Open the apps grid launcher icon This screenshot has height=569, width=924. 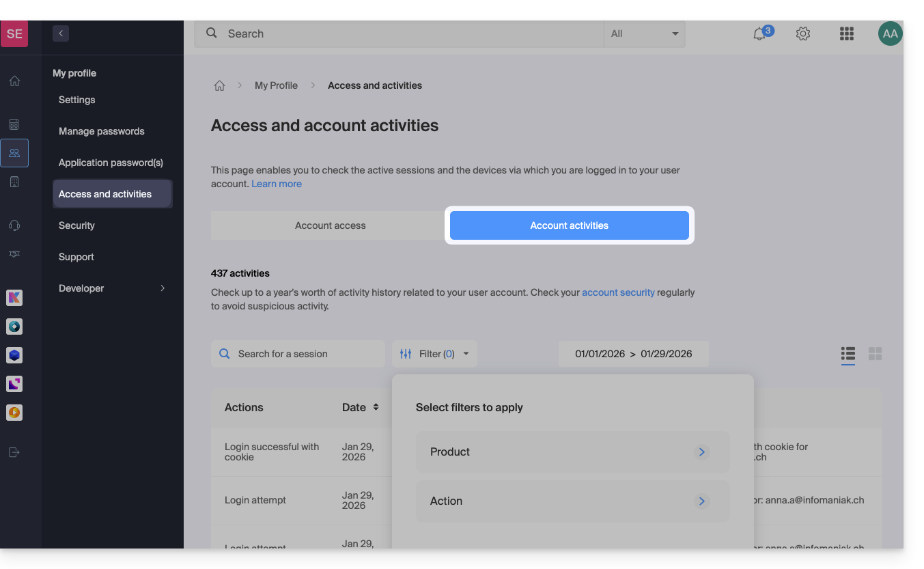pos(847,34)
